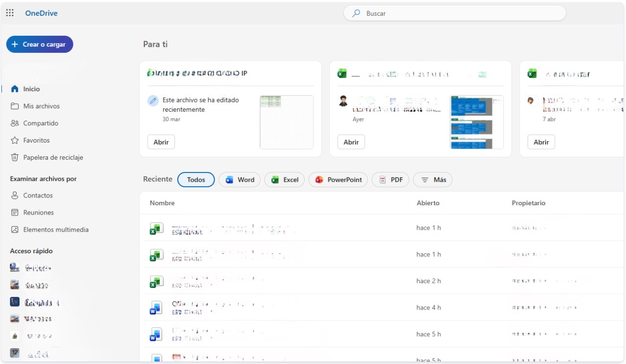Filter recent files by Excel

(285, 180)
